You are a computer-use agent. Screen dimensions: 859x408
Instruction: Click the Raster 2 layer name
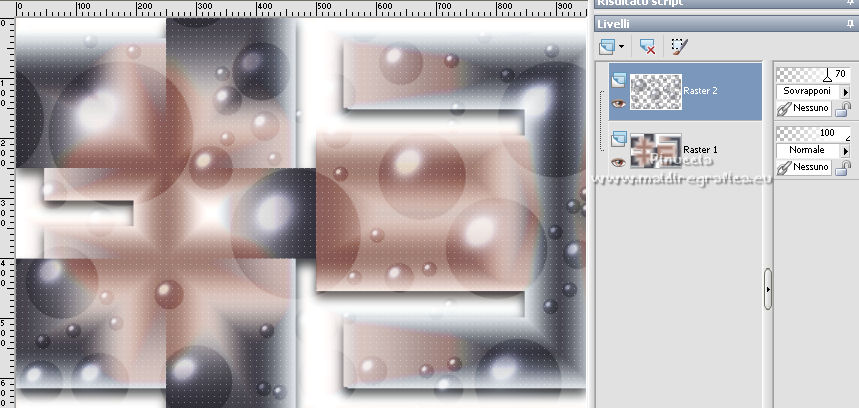coord(700,91)
